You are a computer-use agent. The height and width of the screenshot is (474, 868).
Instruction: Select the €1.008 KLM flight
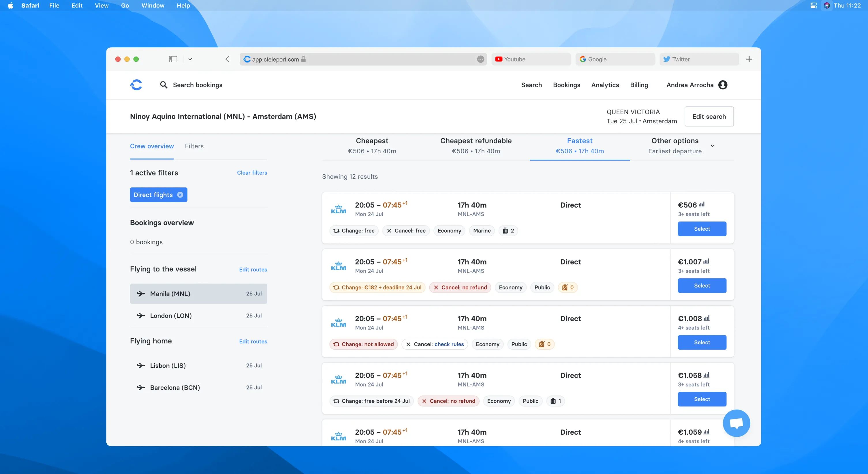coord(702,342)
